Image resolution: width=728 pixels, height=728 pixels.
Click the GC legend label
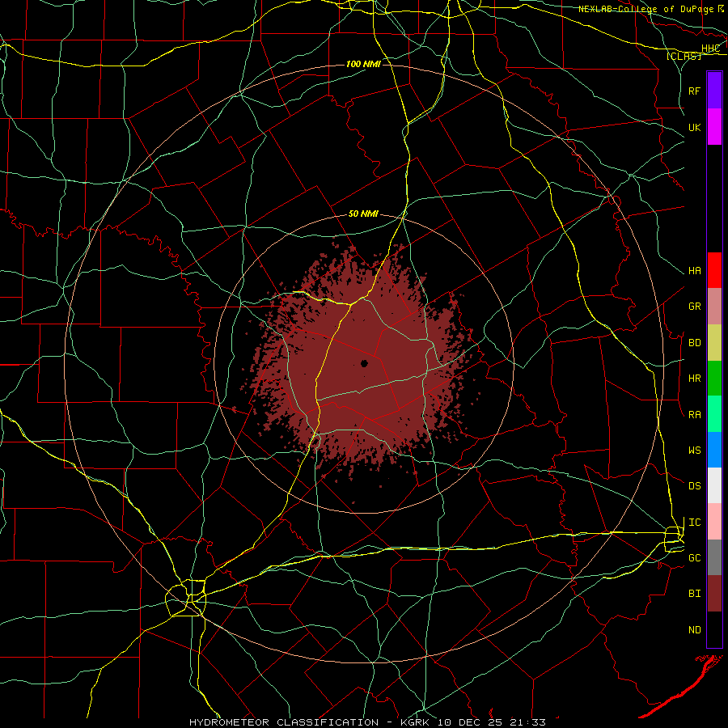tap(695, 558)
